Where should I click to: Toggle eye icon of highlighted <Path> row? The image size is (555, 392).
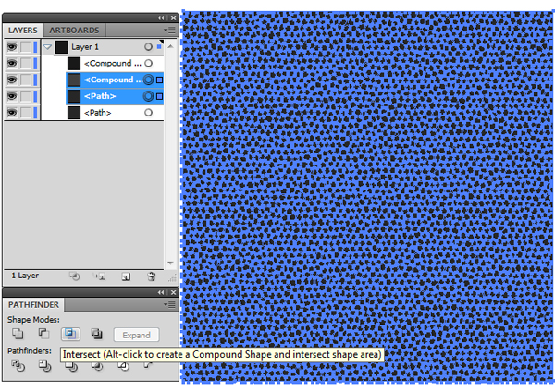coord(12,96)
